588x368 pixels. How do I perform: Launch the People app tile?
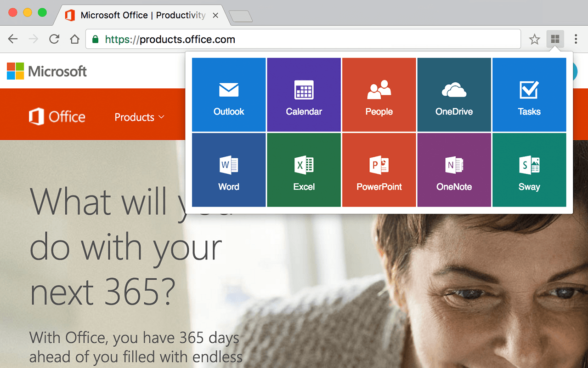379,95
